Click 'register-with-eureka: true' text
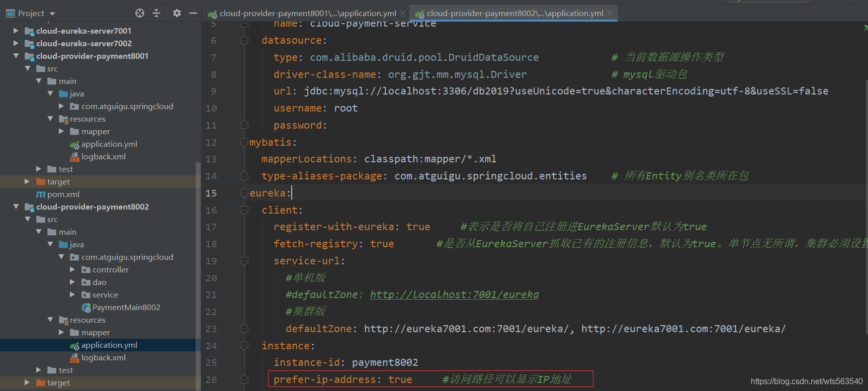Viewport: 868px width, 391px height. [352, 227]
